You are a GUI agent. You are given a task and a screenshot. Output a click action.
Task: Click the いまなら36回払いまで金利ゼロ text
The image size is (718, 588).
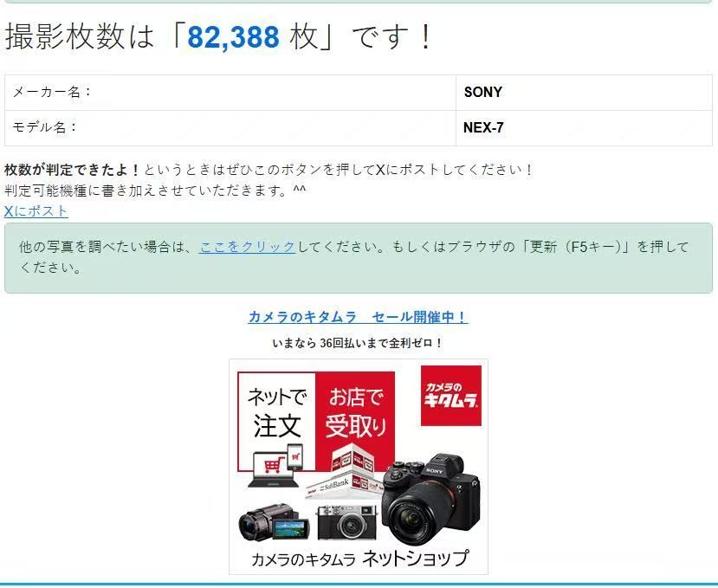coord(358,343)
